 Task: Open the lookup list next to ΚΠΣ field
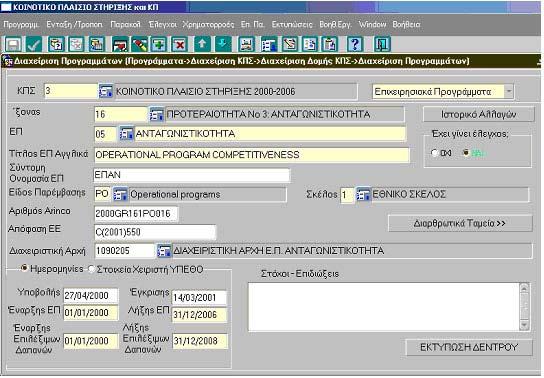pyautogui.click(x=106, y=91)
